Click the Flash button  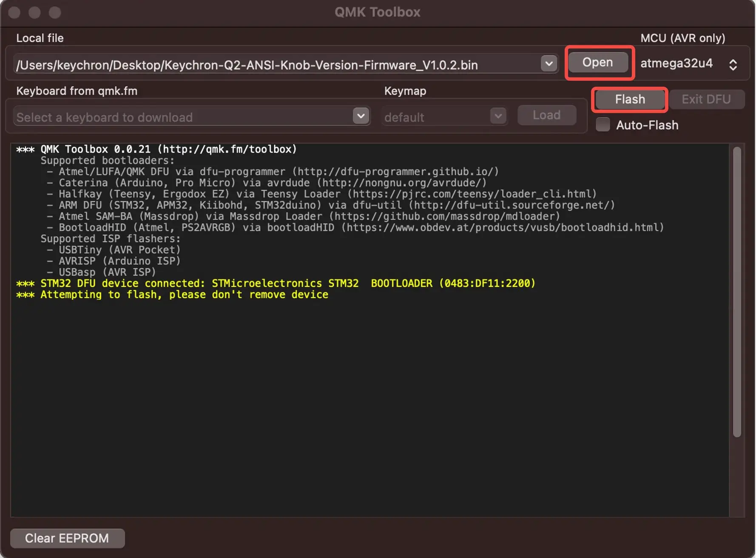(630, 99)
